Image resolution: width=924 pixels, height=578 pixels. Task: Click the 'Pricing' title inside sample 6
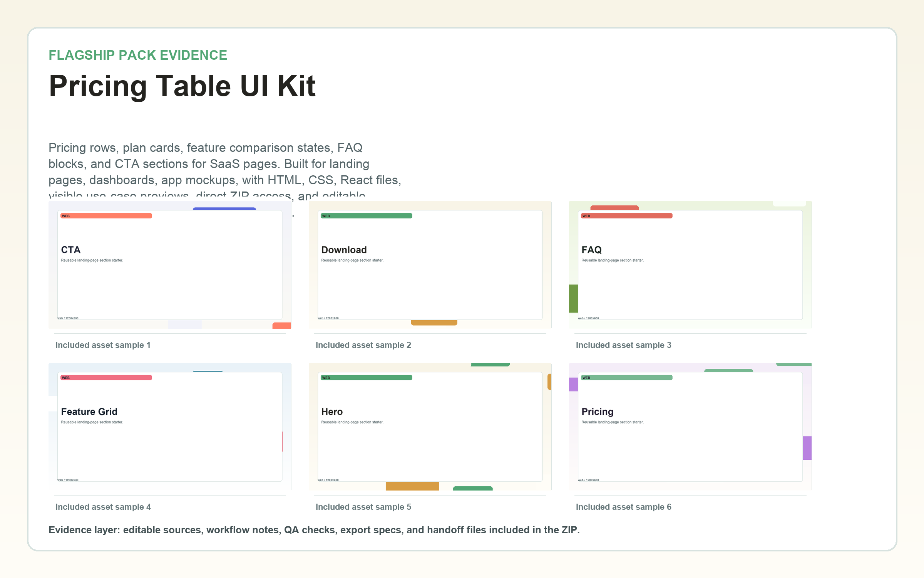598,412
